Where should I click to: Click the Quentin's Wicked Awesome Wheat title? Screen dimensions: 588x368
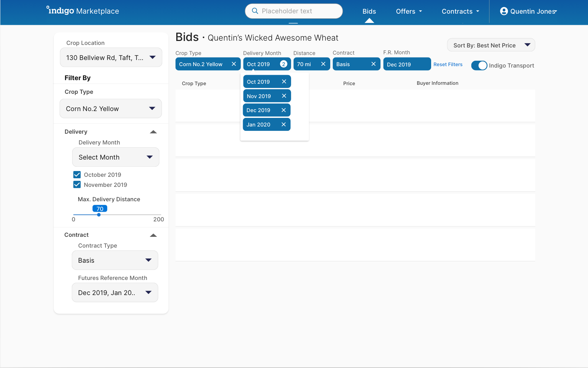pyautogui.click(x=273, y=38)
